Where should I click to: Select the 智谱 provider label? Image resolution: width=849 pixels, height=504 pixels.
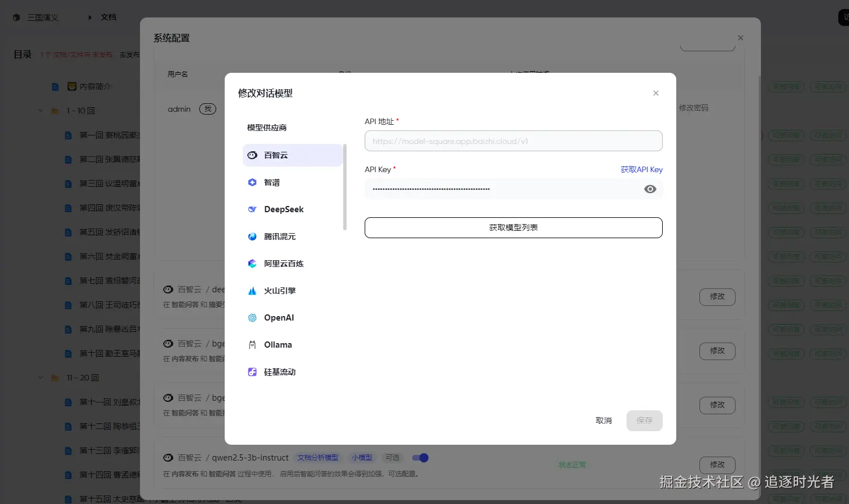[272, 182]
